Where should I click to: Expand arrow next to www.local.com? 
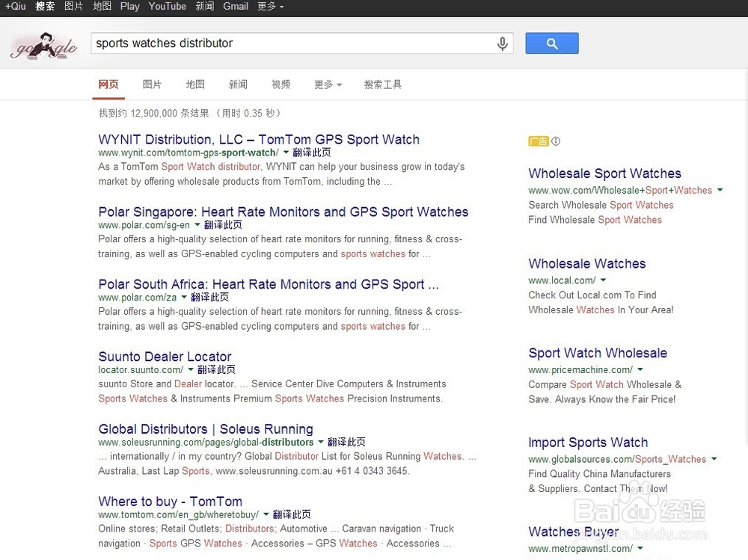click(603, 280)
